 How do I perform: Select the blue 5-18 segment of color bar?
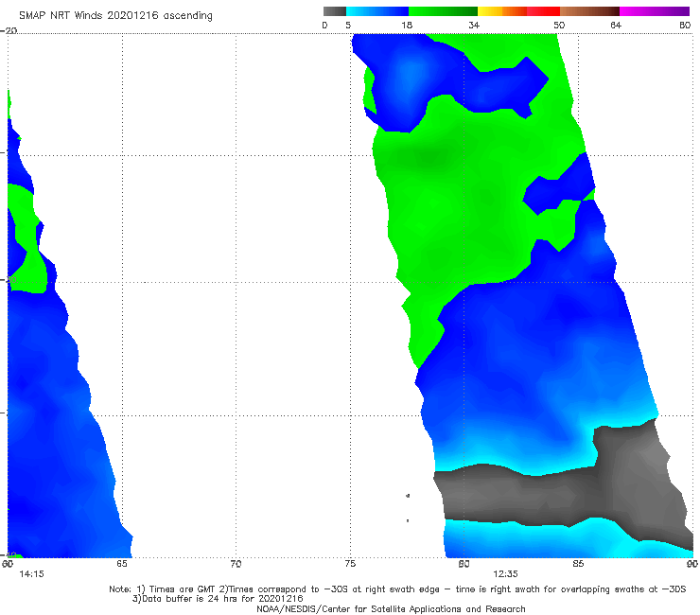377,11
